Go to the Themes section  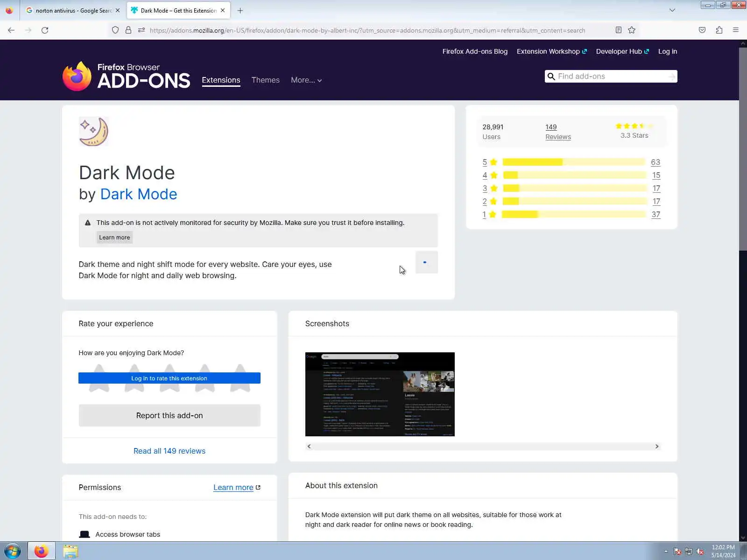coord(265,80)
